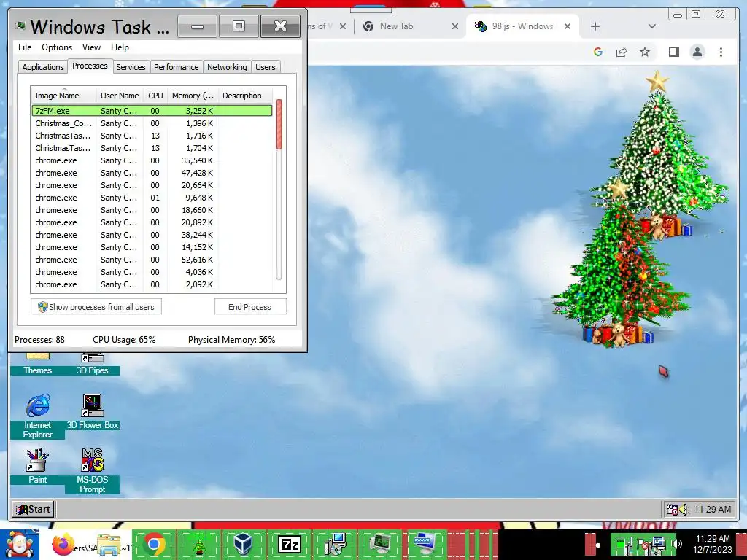Image resolution: width=747 pixels, height=560 pixels.
Task: Select chrome.exe using 35,540 K
Action: (152, 160)
